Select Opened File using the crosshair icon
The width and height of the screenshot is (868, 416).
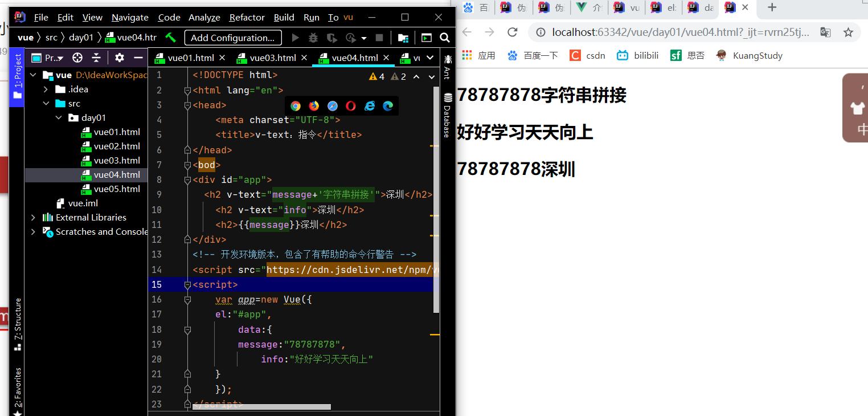(x=77, y=57)
